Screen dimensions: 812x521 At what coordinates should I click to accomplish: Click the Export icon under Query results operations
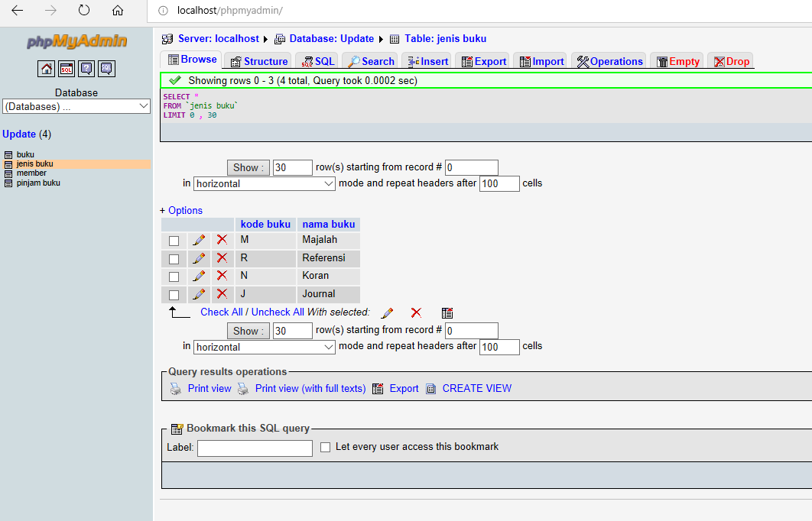pos(378,388)
